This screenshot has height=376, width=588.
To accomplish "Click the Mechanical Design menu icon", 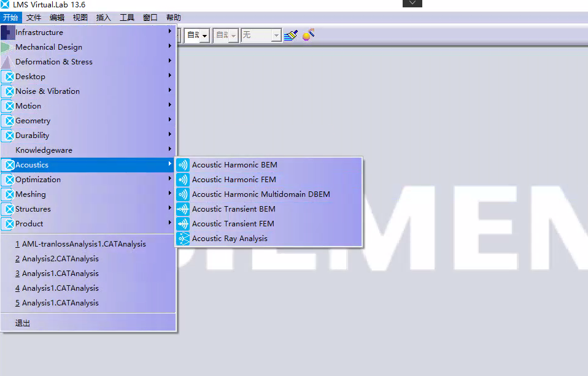I will [x=8, y=47].
